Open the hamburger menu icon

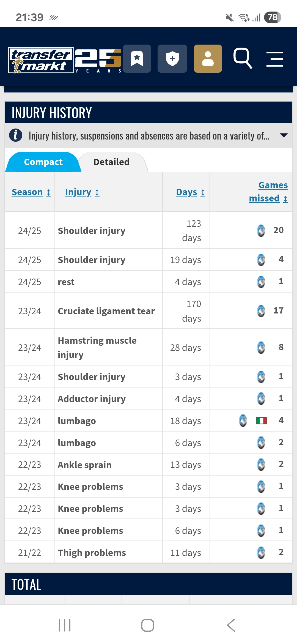[275, 59]
